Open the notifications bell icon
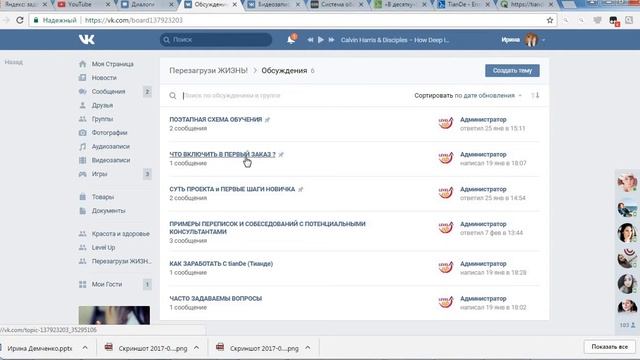Image resolution: width=640 pixels, height=360 pixels. [x=291, y=39]
